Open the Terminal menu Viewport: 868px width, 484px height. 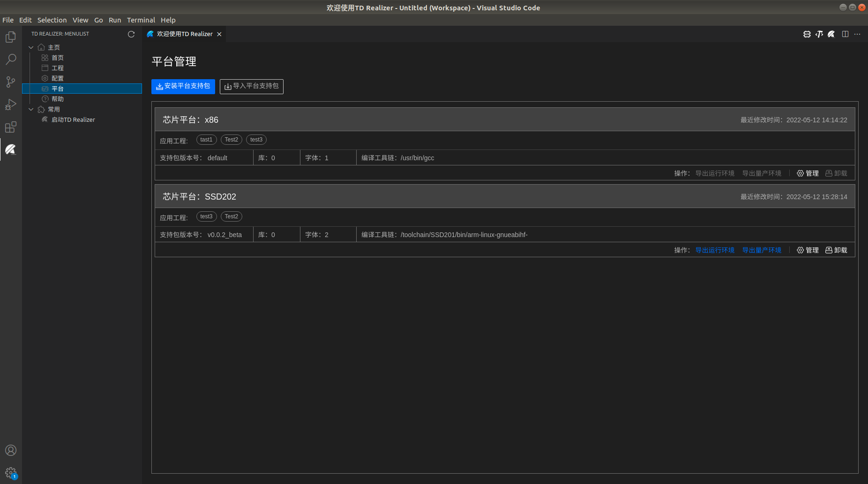pos(141,20)
